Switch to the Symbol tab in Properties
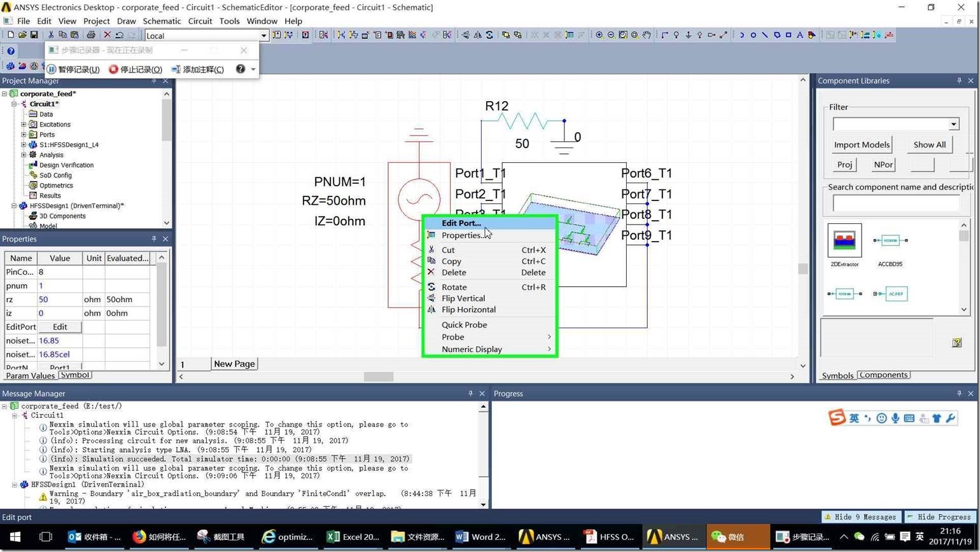 coord(75,375)
